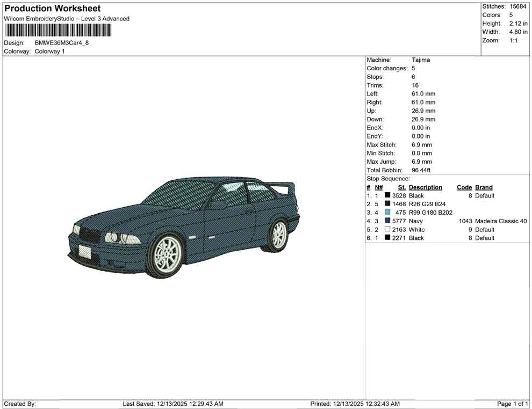The width and height of the screenshot is (532, 409).
Task: Open the Code column header
Action: pyautogui.click(x=464, y=187)
